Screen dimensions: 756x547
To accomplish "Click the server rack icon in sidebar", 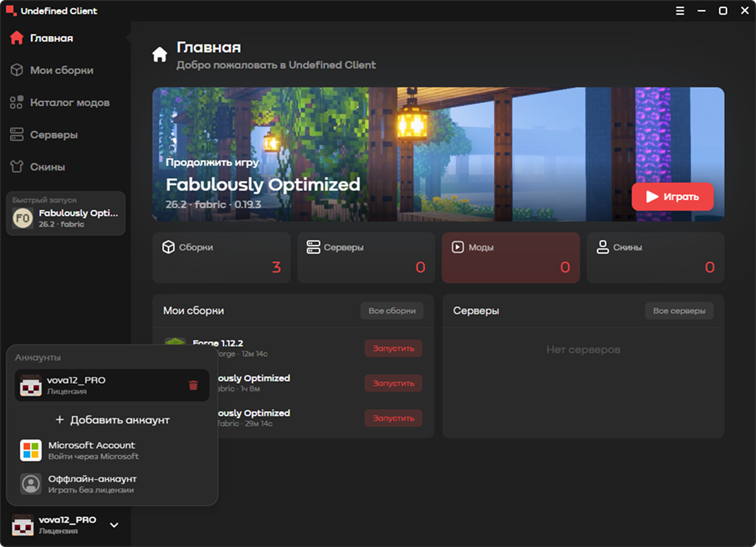I will point(16,134).
